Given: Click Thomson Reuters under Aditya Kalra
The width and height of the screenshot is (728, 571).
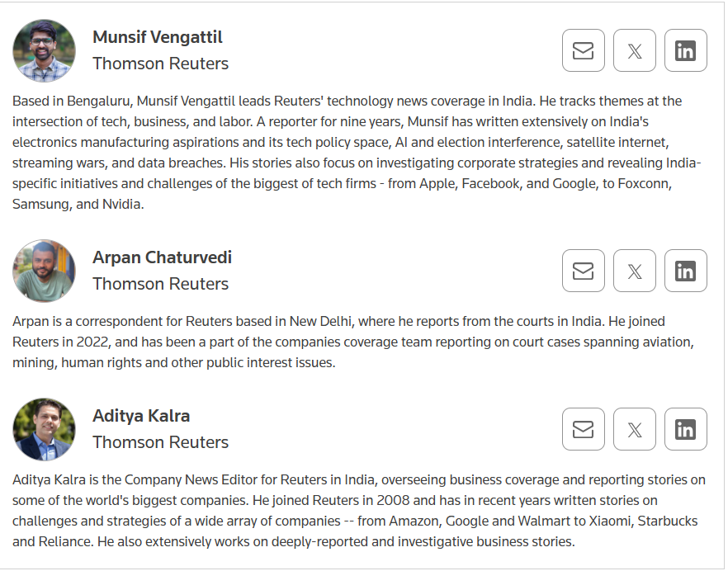Looking at the screenshot, I should (161, 442).
